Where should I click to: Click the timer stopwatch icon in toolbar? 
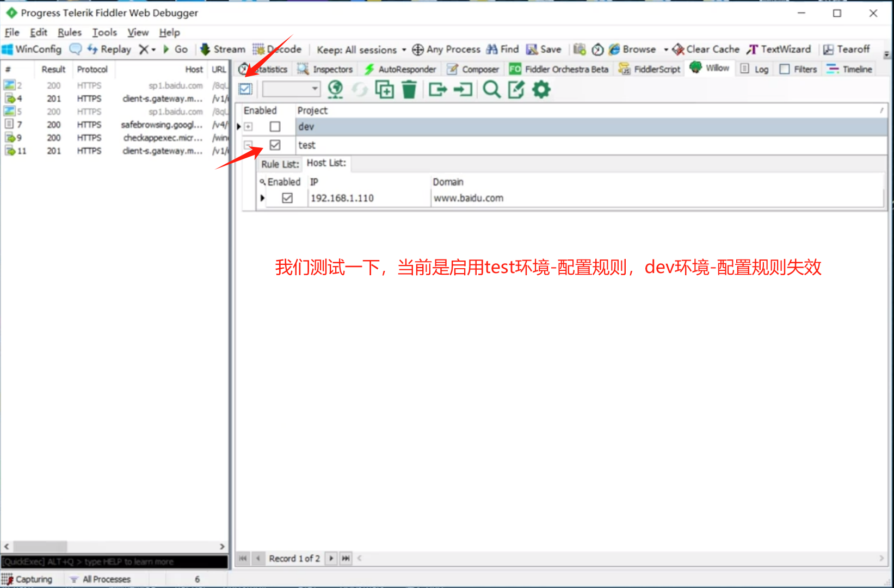click(597, 49)
